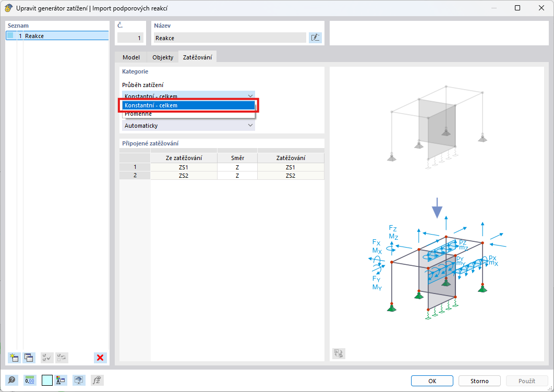Click the ZS2 cell under Ze zatěžování

pos(184,176)
